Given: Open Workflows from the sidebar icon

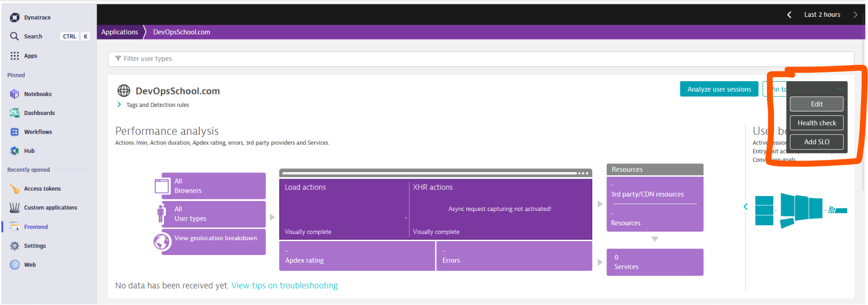Looking at the screenshot, I should pos(15,132).
